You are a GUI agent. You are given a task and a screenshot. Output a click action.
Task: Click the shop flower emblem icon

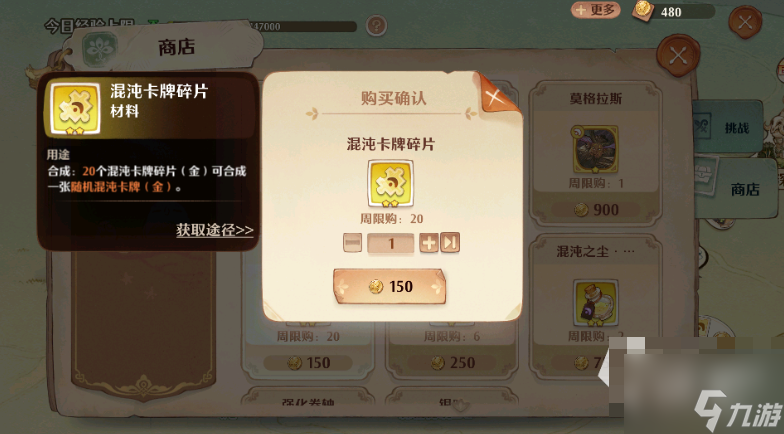[x=100, y=48]
